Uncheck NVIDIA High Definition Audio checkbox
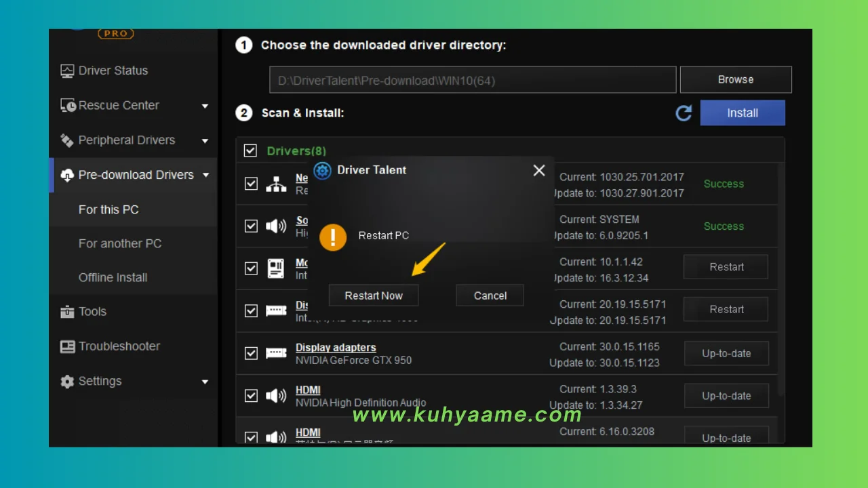 [251, 395]
